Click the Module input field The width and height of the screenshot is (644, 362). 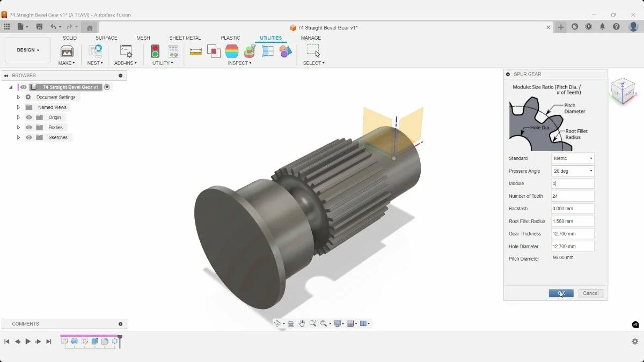(573, 183)
